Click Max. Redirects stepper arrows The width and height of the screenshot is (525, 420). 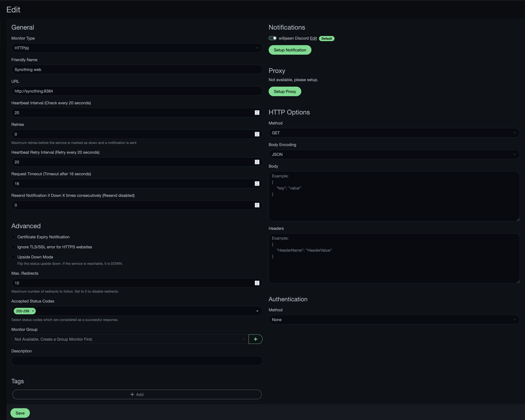click(x=257, y=283)
